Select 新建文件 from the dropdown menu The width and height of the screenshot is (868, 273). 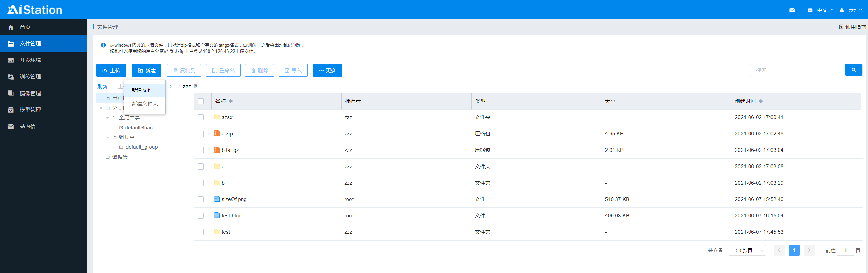coord(144,90)
